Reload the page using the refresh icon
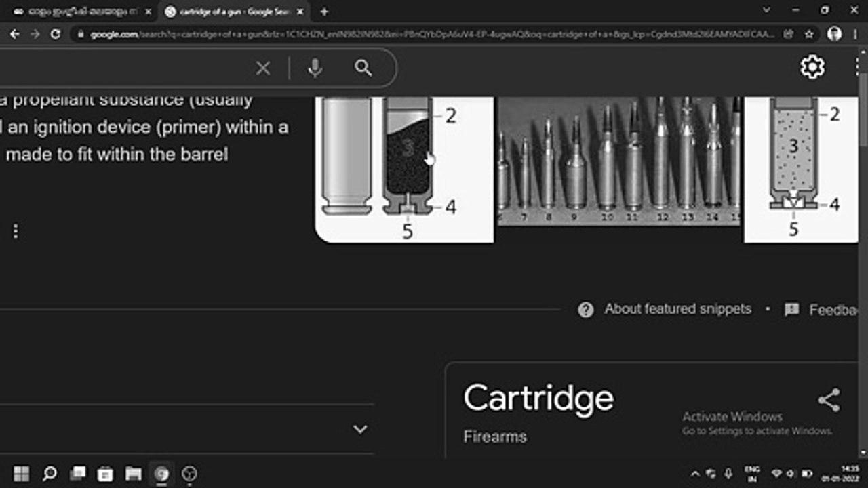Screen dimensions: 868x488 click(56, 34)
